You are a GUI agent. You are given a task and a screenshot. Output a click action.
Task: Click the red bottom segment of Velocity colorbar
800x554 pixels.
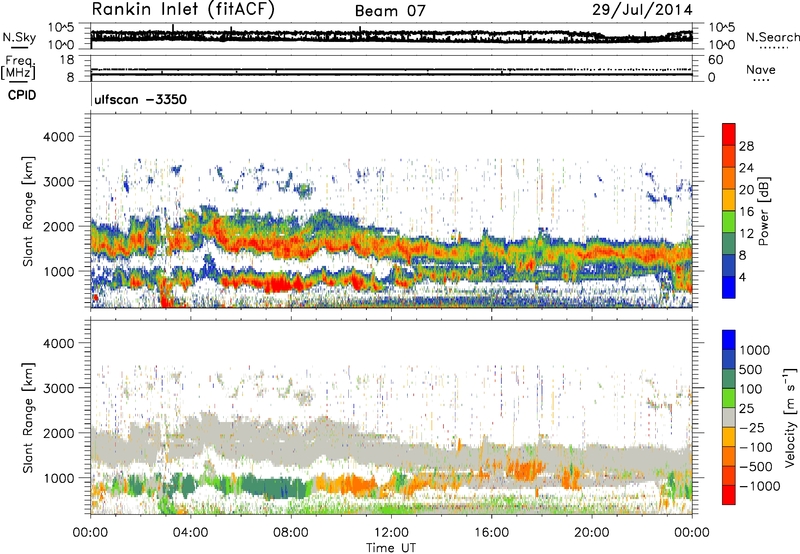coord(729,495)
